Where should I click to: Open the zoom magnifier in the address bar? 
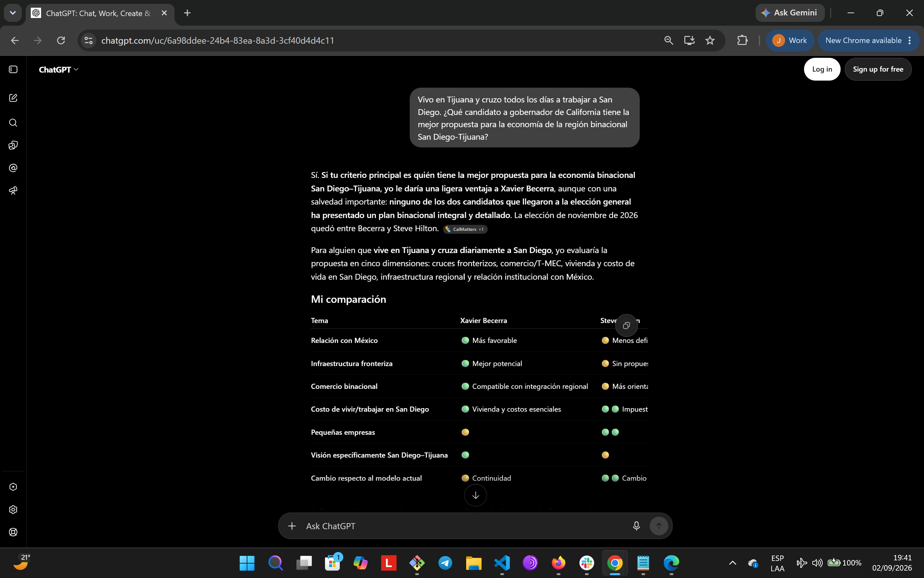click(x=669, y=40)
